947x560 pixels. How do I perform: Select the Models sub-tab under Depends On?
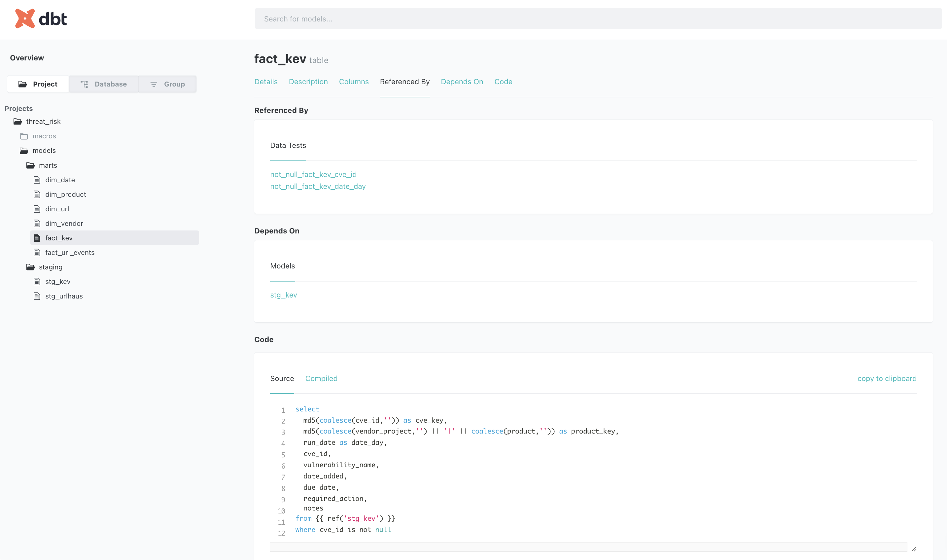283,266
